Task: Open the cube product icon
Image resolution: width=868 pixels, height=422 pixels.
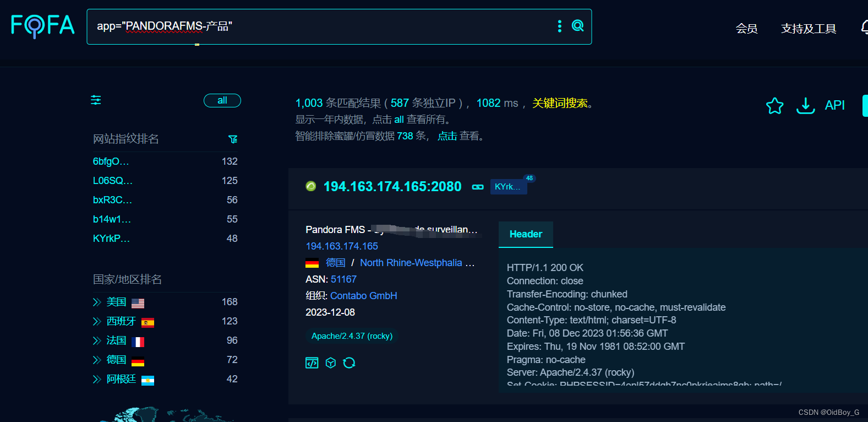Action: pos(331,363)
